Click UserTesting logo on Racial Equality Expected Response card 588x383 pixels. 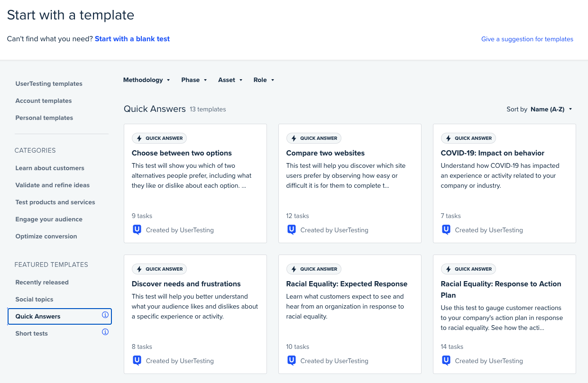pos(292,361)
